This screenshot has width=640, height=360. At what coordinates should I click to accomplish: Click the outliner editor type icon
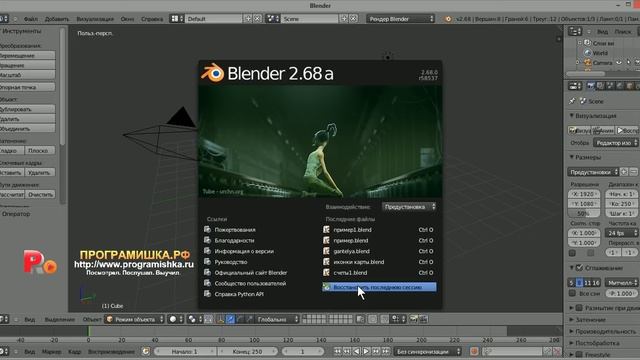pyautogui.click(x=575, y=31)
